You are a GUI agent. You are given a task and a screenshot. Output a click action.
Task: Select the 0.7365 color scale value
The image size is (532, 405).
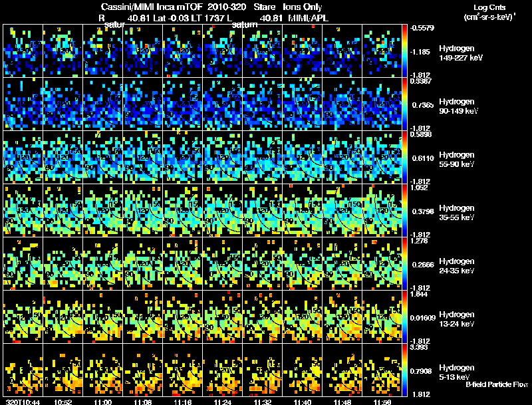423,105
